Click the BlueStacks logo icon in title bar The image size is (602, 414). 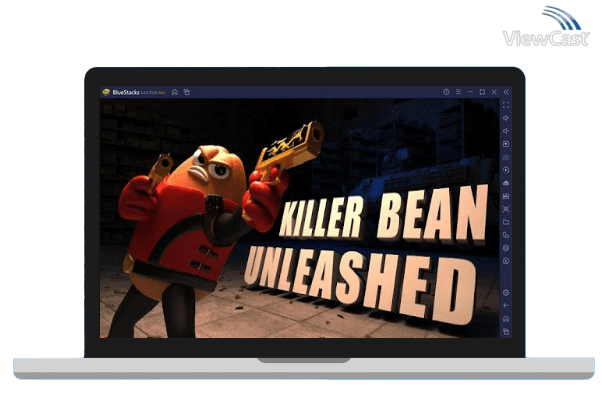tap(106, 92)
